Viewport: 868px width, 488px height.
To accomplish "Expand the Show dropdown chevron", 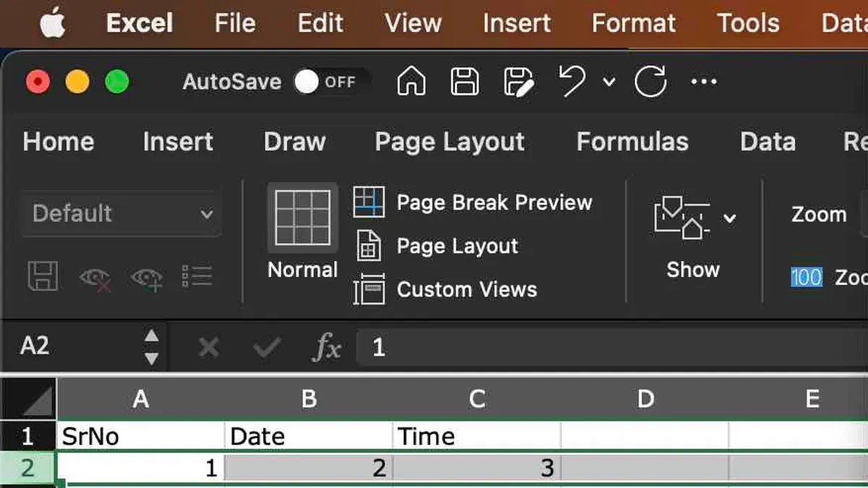I will point(729,218).
